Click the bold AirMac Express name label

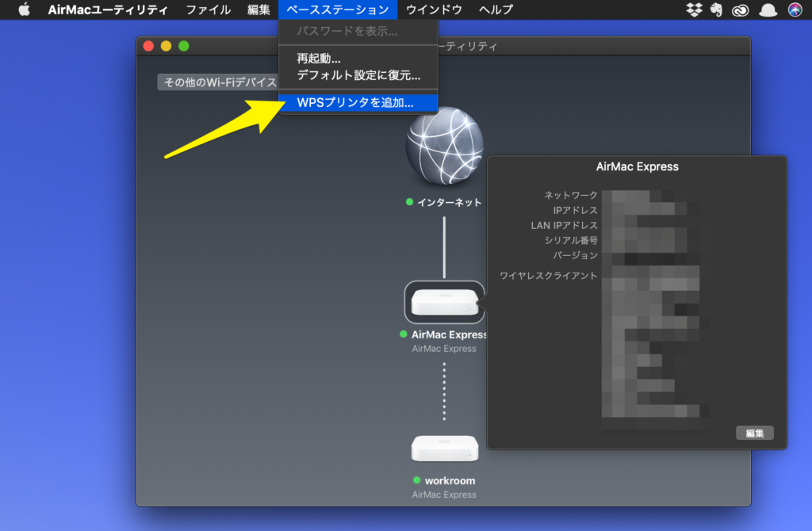pos(449,334)
